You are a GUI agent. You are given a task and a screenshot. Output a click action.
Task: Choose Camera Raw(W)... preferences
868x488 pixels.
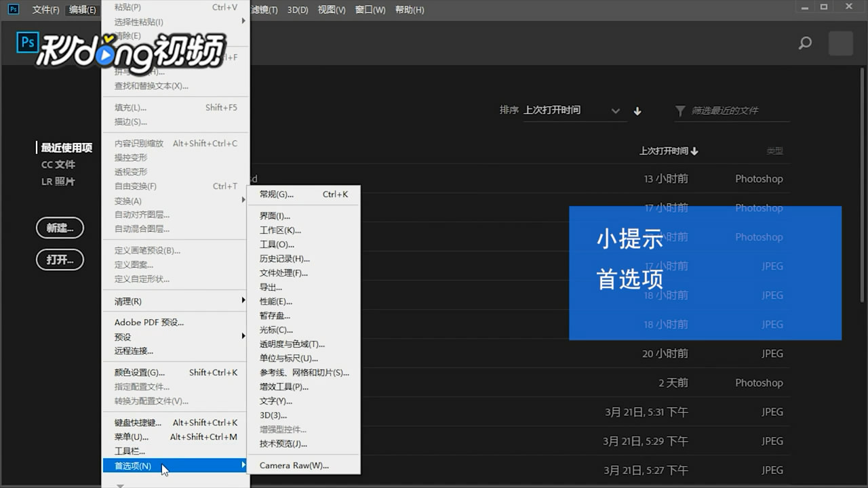pos(303,466)
